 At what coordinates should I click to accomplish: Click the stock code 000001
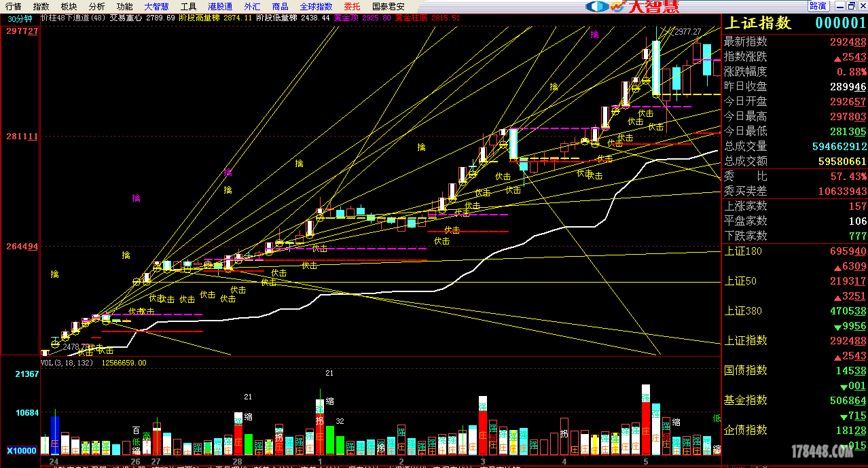coord(841,22)
